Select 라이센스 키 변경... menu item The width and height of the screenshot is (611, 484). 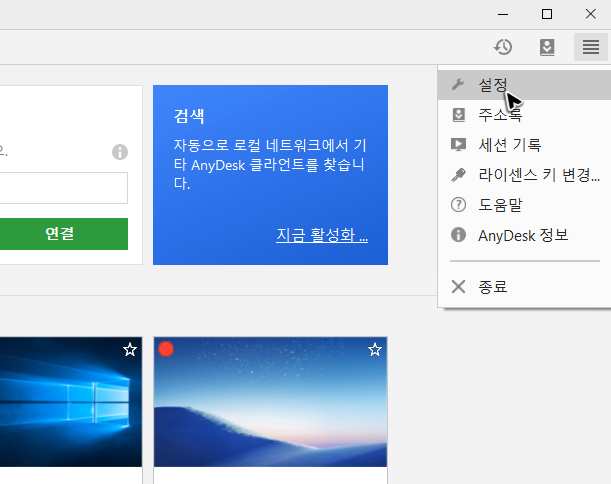coord(524,175)
